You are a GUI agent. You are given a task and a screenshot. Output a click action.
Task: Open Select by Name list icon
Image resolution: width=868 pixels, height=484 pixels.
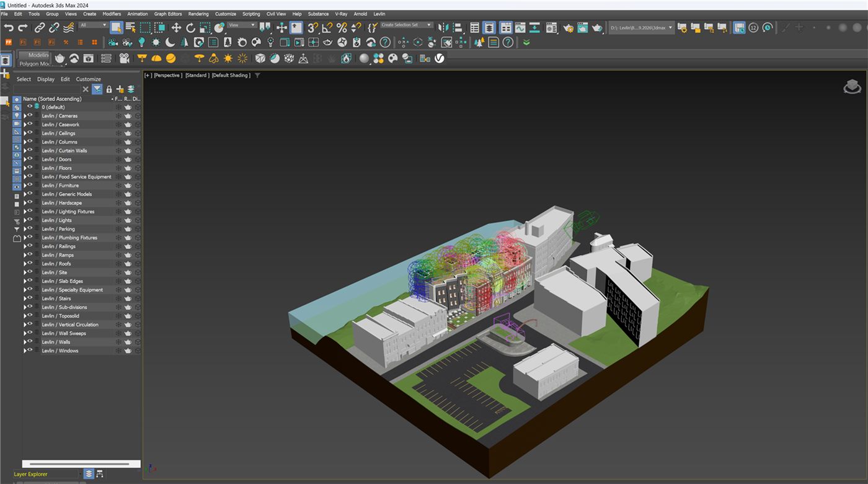(x=131, y=27)
